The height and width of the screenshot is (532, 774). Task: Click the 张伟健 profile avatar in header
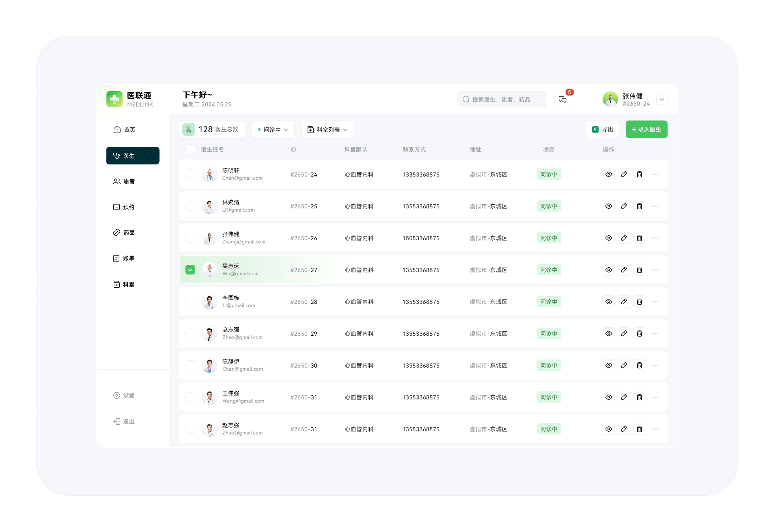coord(610,99)
